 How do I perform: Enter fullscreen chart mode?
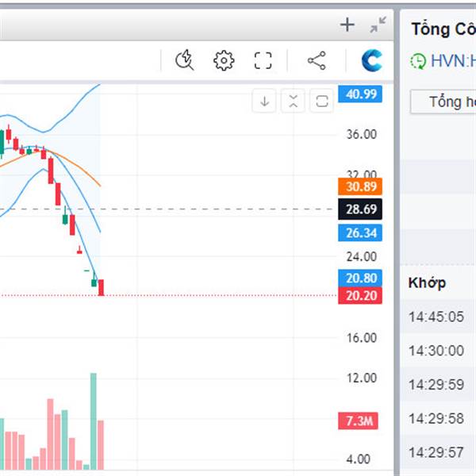[263, 60]
